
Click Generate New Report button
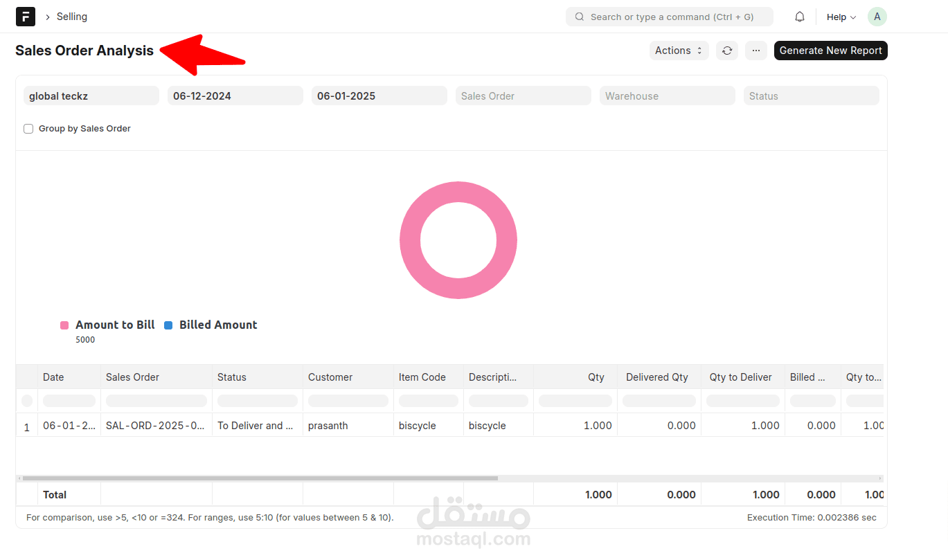(831, 51)
